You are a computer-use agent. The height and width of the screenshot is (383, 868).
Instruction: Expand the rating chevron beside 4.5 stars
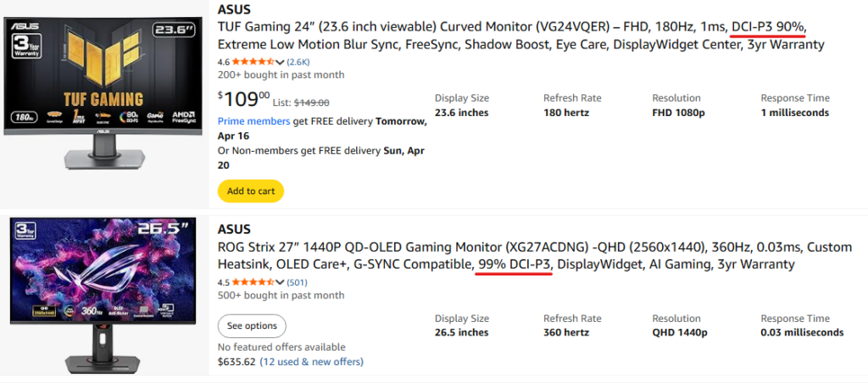280,282
